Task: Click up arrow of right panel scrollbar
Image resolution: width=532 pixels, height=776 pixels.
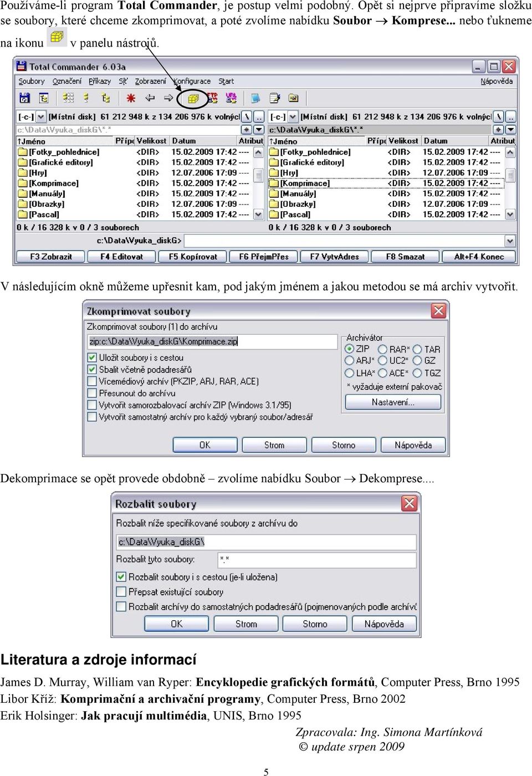Action: click(510, 152)
